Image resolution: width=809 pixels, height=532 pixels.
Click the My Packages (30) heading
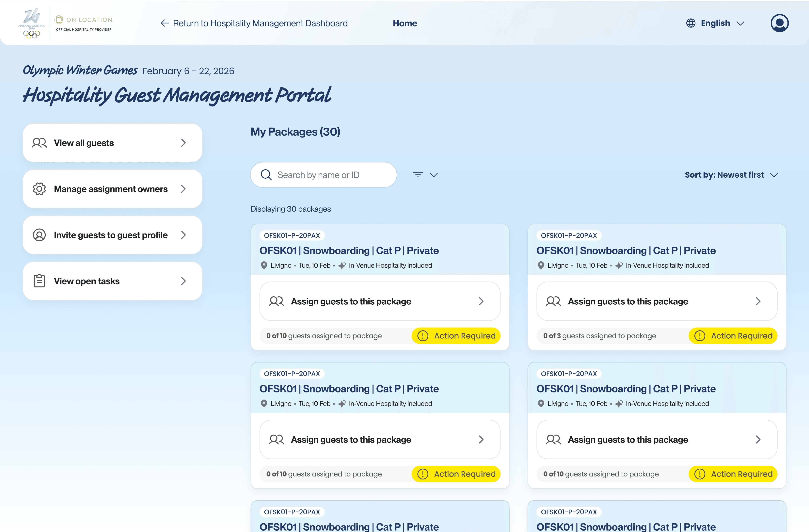[295, 132]
